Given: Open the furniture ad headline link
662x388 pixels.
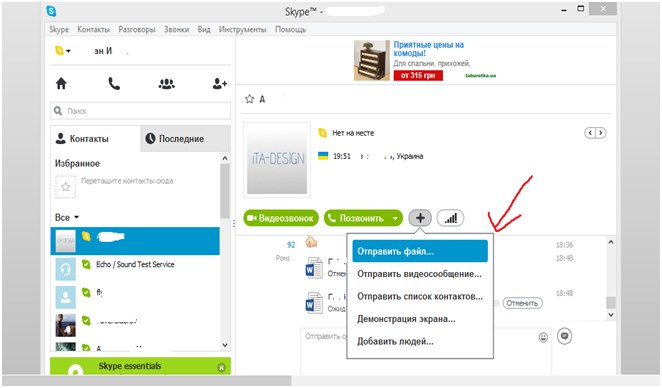Looking at the screenshot, I should [429, 49].
